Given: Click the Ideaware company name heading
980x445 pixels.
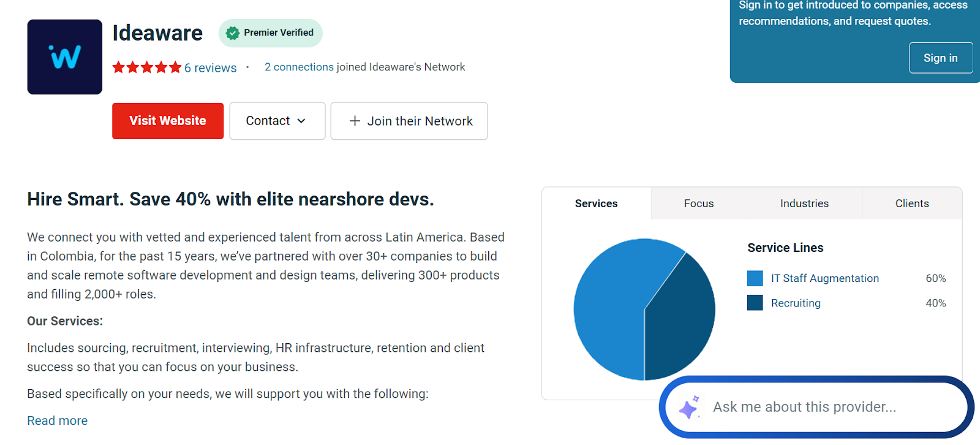Looking at the screenshot, I should pyautogui.click(x=157, y=33).
